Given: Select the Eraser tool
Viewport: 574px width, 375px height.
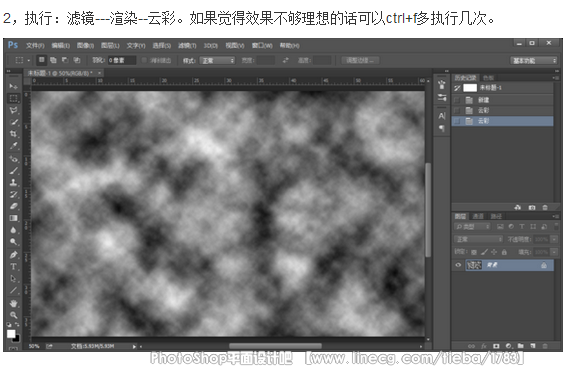Looking at the screenshot, I should tap(13, 206).
